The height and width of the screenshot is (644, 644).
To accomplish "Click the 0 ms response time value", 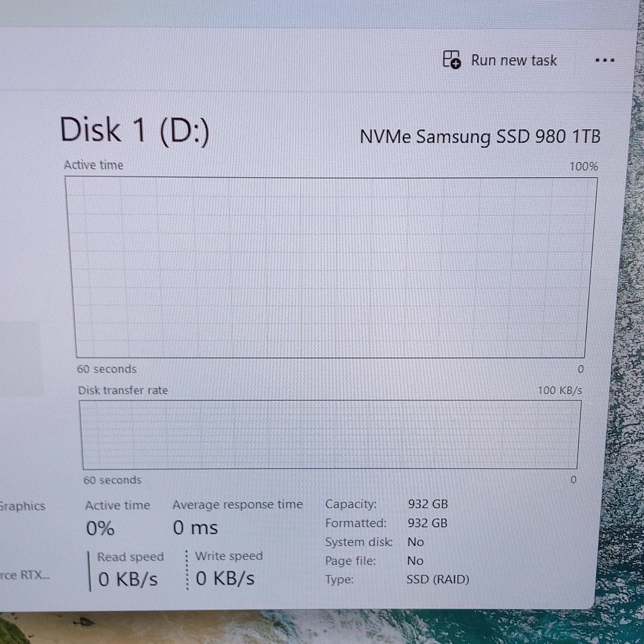I will tap(195, 528).
